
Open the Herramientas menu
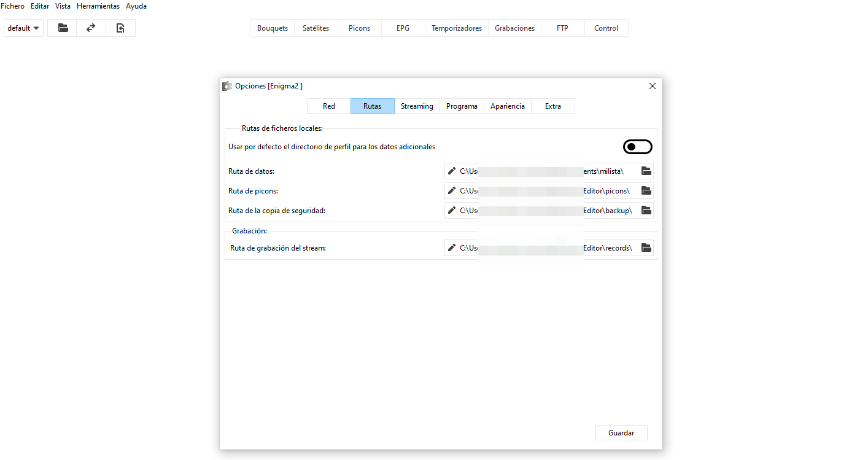tap(98, 6)
